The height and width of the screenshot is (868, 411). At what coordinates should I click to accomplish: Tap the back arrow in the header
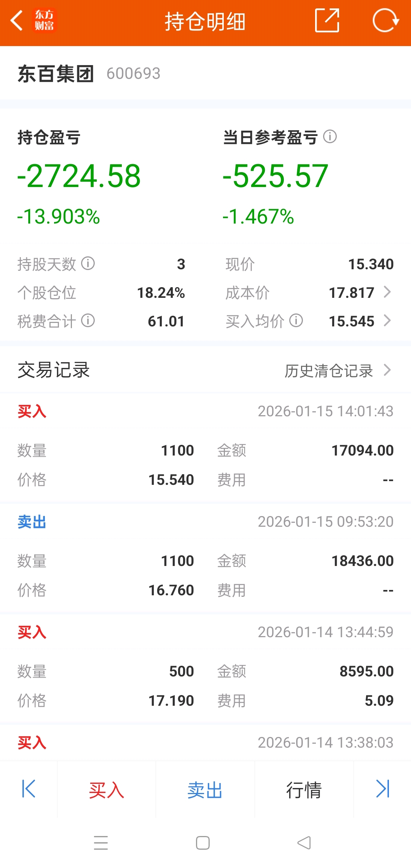click(17, 21)
